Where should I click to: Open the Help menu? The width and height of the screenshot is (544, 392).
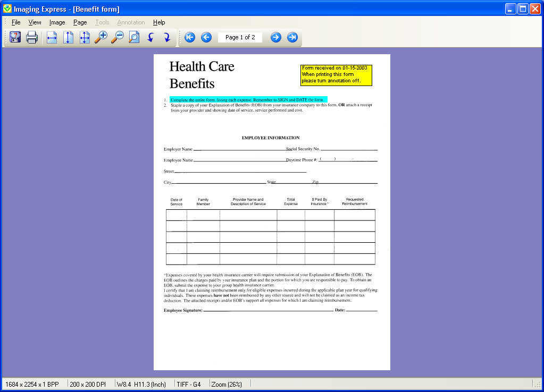coord(159,22)
